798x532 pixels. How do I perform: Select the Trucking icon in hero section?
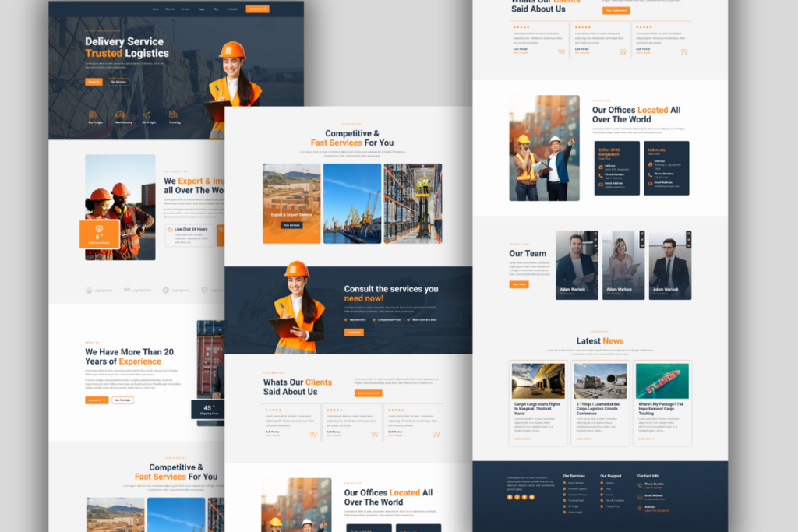[175, 115]
